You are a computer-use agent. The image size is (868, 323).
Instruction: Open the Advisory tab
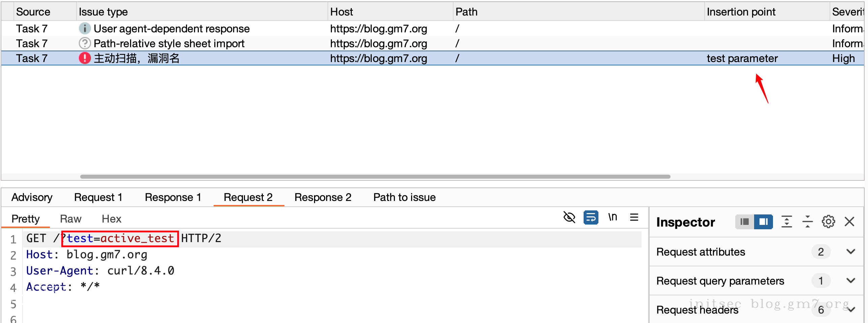click(32, 197)
